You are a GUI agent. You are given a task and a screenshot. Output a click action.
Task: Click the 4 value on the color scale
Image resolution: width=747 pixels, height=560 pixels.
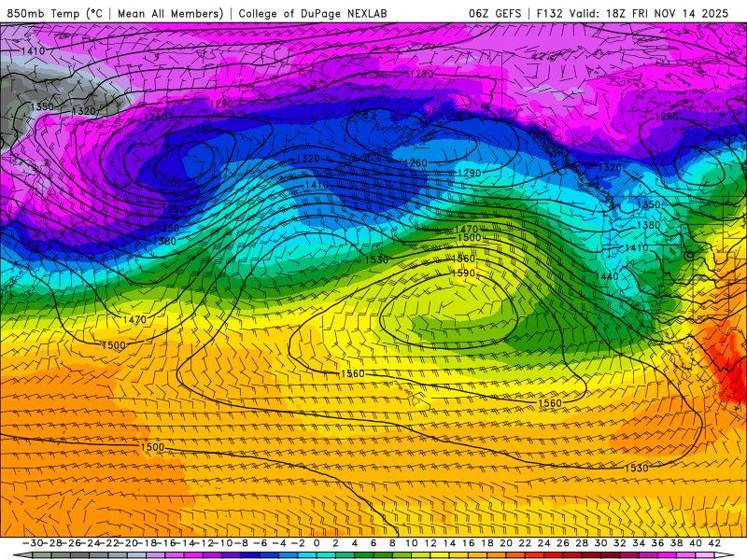click(x=355, y=543)
